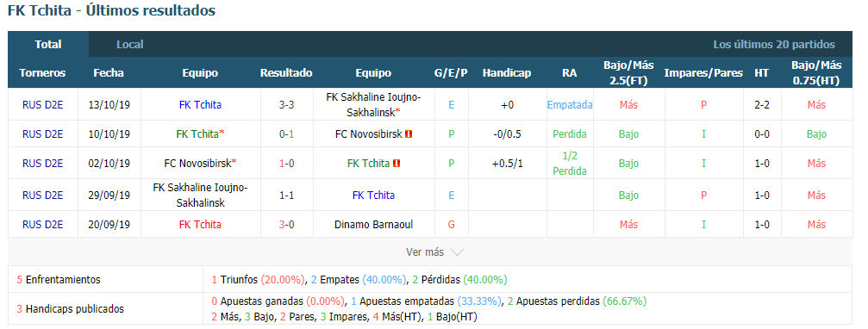Viewport: 868px width, 329px height.
Task: Open the 3-3 result from 13/10/19
Action: (286, 104)
